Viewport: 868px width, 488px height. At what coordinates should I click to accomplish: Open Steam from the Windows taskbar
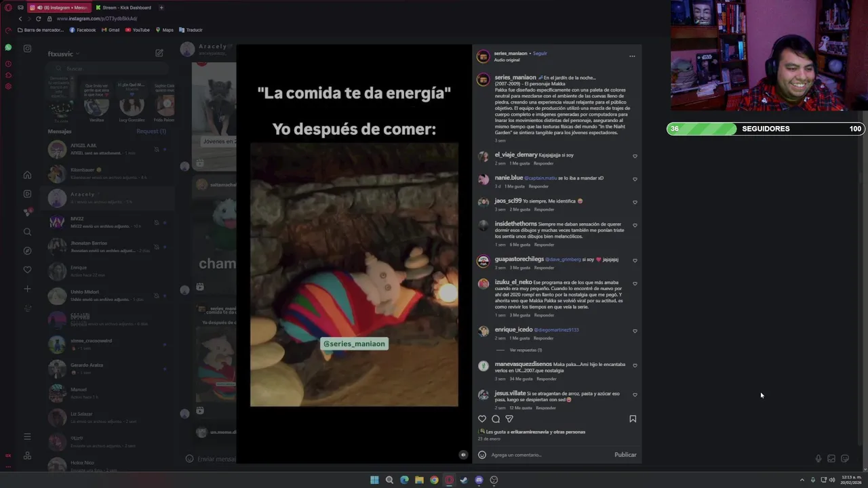point(464,480)
